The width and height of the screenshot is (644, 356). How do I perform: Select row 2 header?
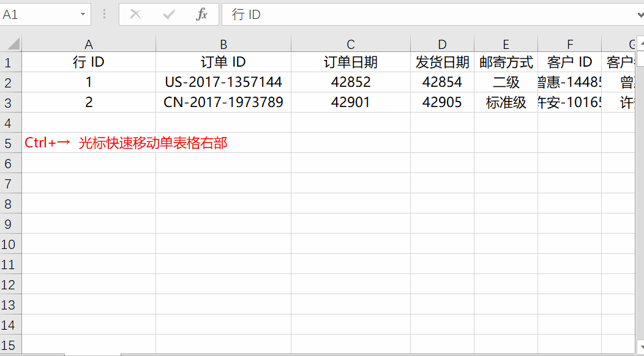click(10, 82)
